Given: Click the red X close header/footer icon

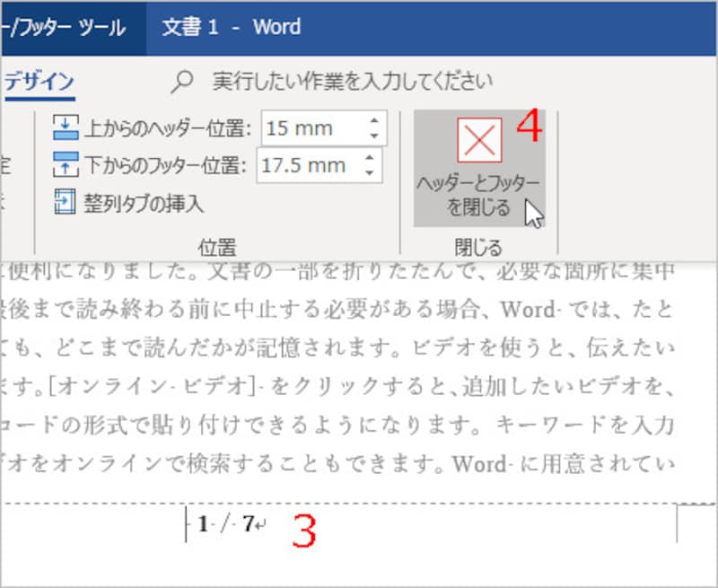Looking at the screenshot, I should (x=478, y=142).
